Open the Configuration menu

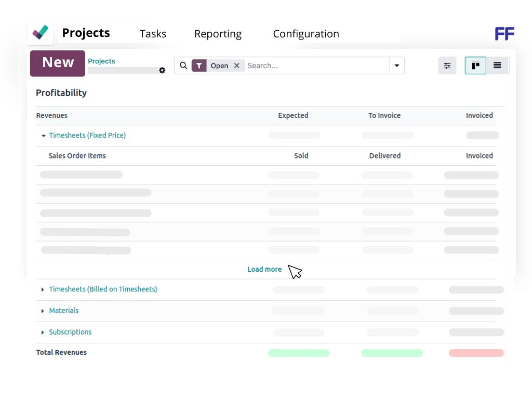(x=305, y=34)
